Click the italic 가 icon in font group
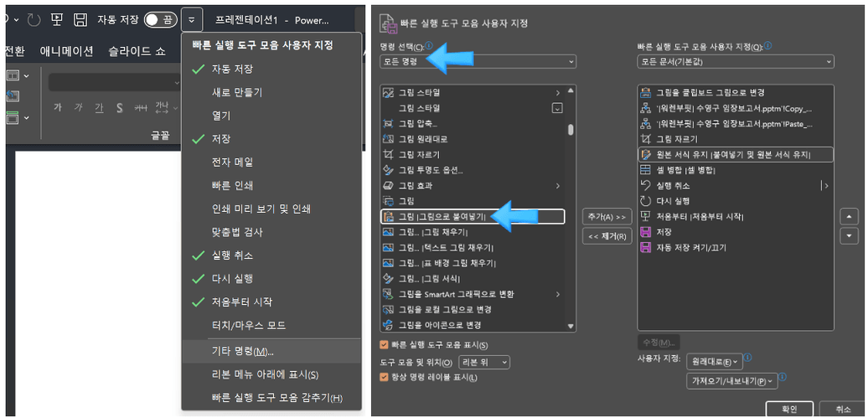This screenshot has width=868, height=418. point(78,108)
